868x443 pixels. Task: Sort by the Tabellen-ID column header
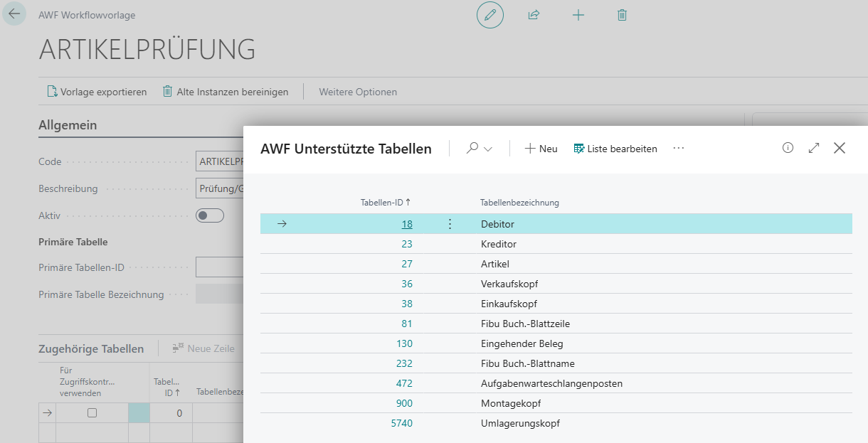click(x=385, y=203)
